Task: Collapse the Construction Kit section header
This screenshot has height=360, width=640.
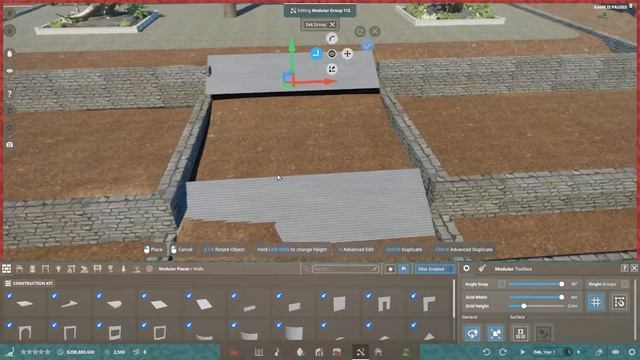Action: [x=29, y=283]
